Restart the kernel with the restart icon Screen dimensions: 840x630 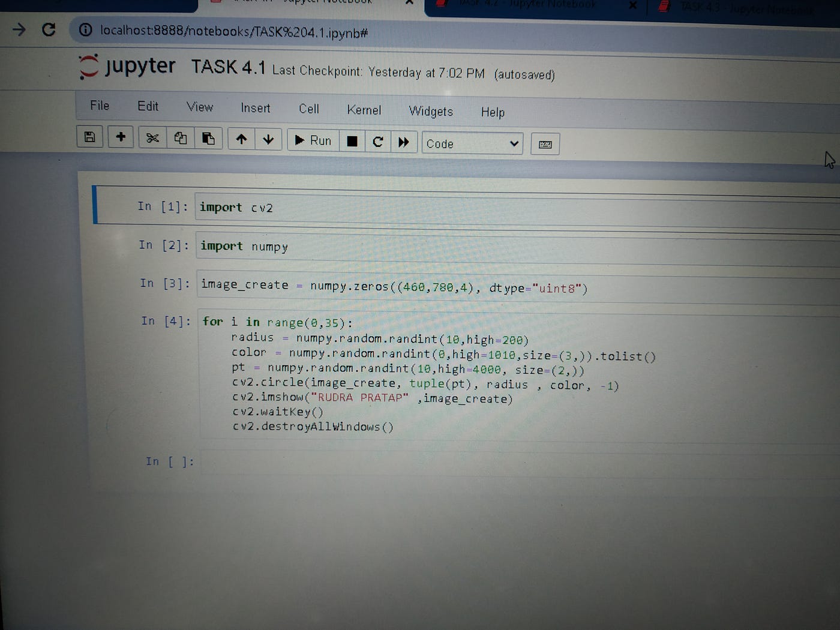pyautogui.click(x=377, y=142)
